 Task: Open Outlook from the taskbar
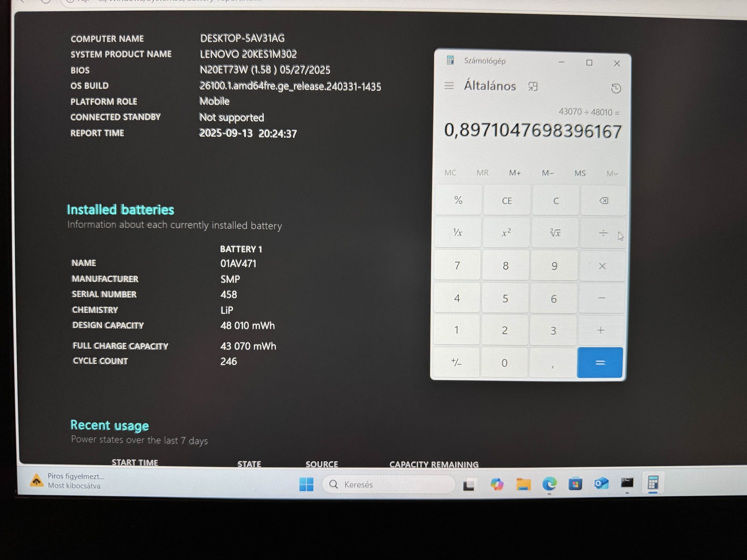pyautogui.click(x=601, y=483)
